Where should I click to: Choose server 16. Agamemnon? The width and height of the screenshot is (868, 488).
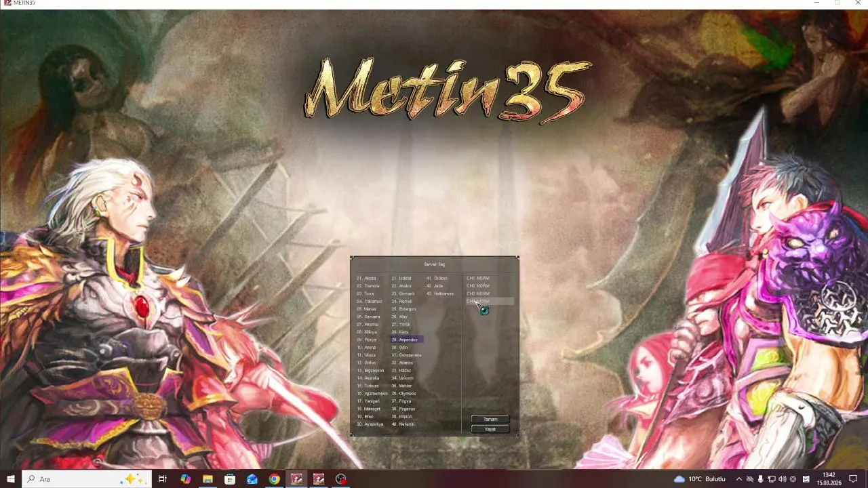tap(372, 394)
